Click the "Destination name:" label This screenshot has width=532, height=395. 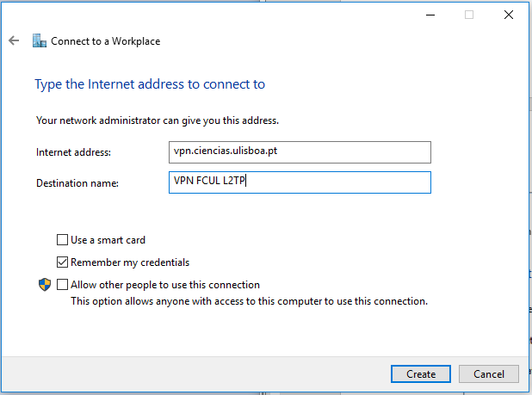pos(77,183)
